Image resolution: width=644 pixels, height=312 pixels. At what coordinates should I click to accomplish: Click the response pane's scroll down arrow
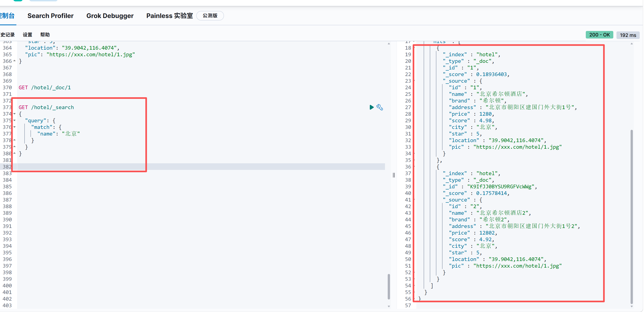click(x=631, y=306)
